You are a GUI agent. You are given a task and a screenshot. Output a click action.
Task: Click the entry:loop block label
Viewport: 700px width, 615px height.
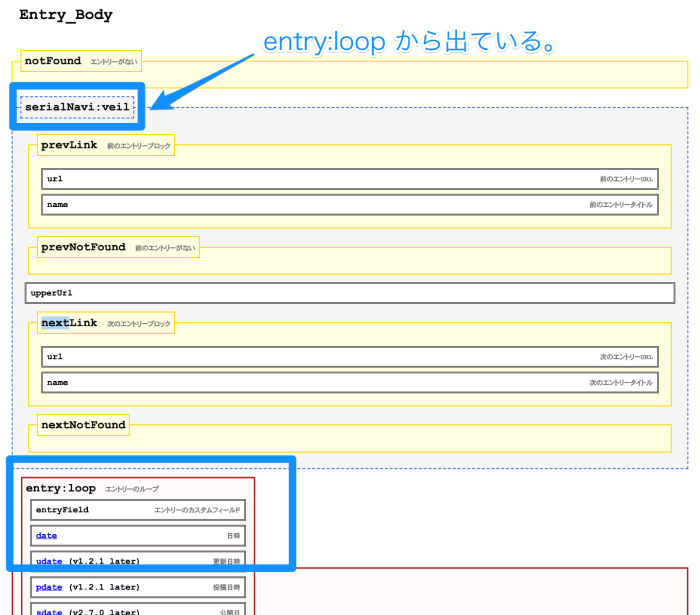[x=61, y=488]
